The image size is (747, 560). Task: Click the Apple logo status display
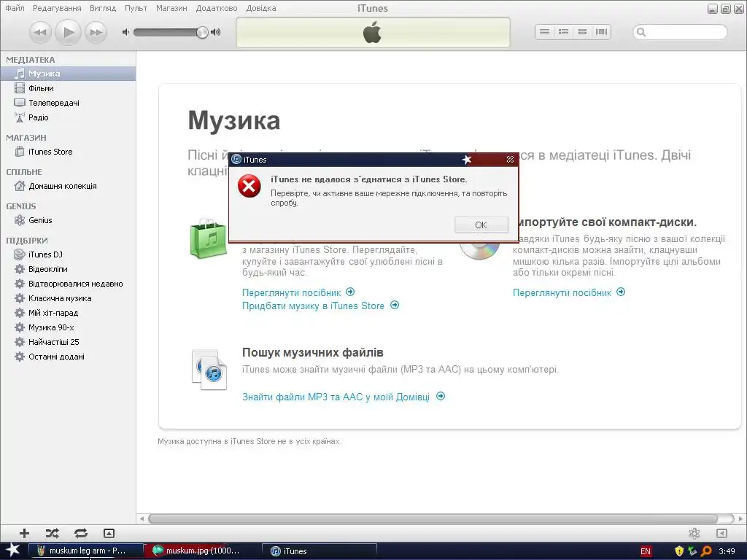tap(373, 32)
